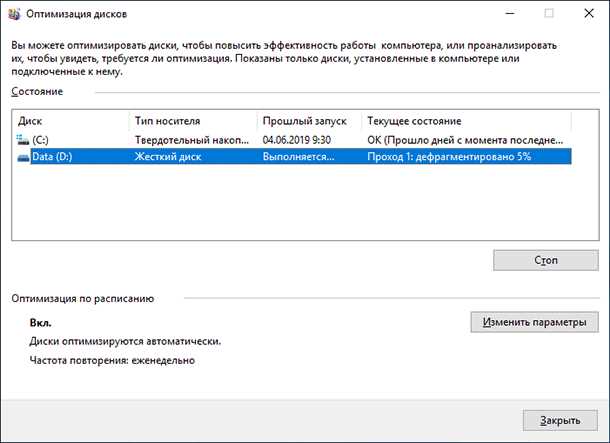This screenshot has height=443, width=610.
Task: Sort by the Прошлый запуск column header
Action: coord(309,121)
